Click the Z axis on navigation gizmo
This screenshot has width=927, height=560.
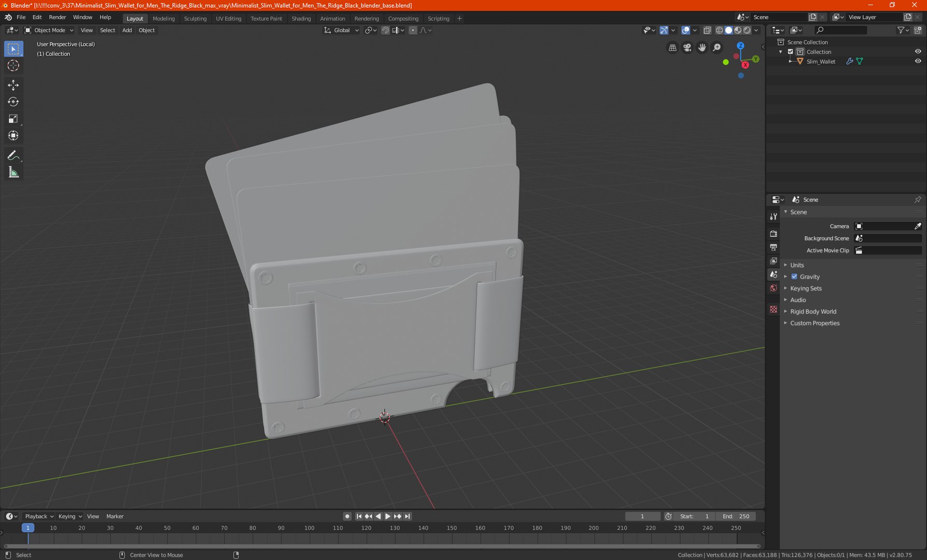(740, 46)
